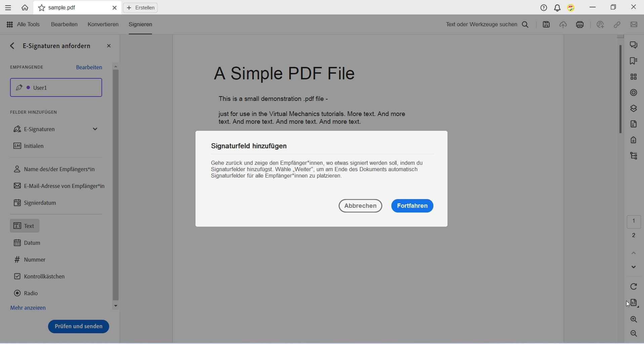The image size is (644, 344).
Task: Click Prüfen und senden
Action: tap(79, 327)
